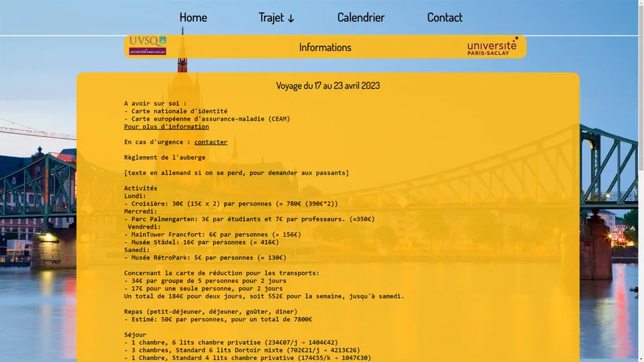Image resolution: width=644 pixels, height=362 pixels.
Task: Click the Croisière price line
Action: click(231, 204)
